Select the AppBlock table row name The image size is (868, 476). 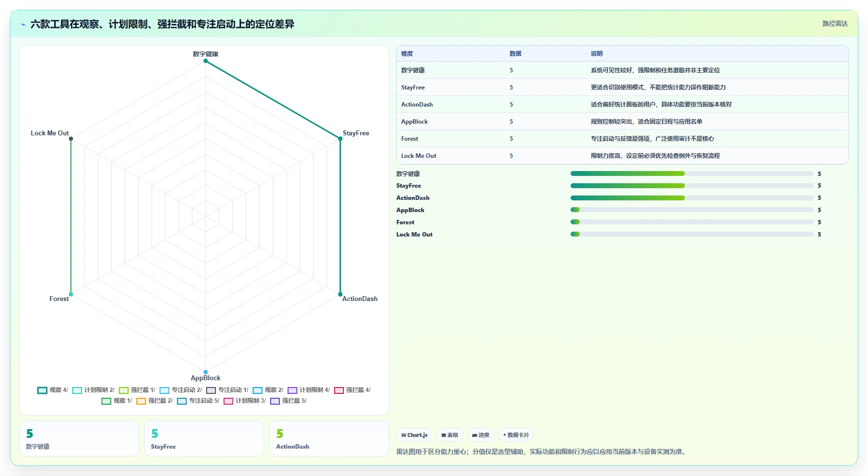coord(414,122)
